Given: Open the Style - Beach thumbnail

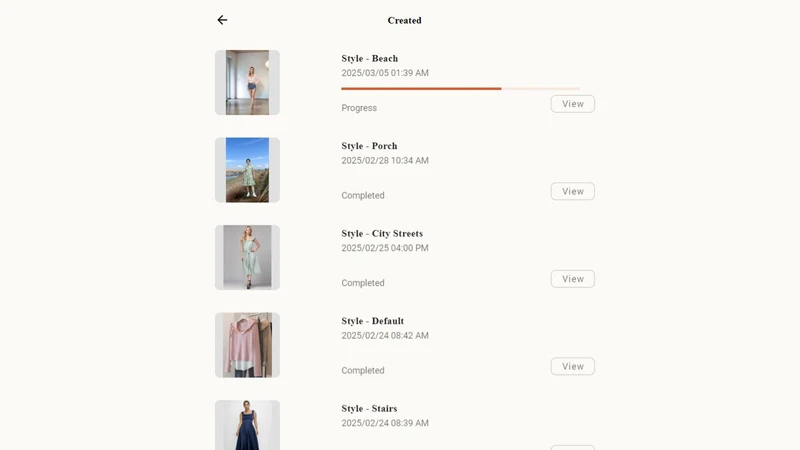Looking at the screenshot, I should [x=247, y=82].
